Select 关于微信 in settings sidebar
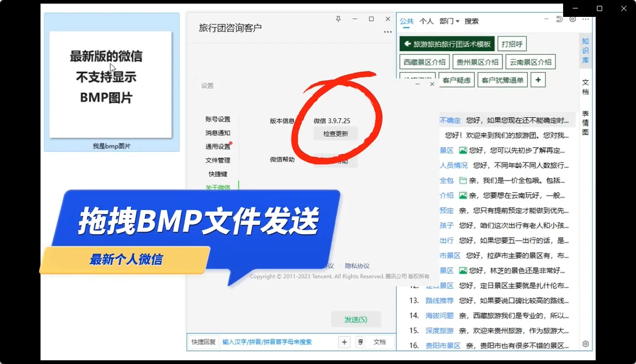The width and height of the screenshot is (636, 364). pyautogui.click(x=218, y=187)
